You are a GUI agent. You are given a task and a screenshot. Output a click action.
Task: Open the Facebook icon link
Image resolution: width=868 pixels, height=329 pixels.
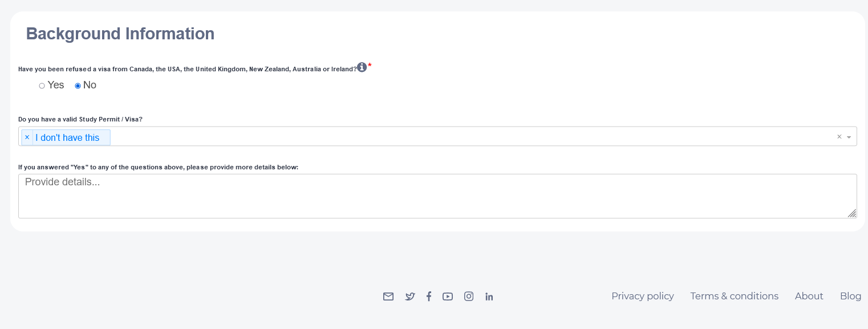[x=429, y=296]
